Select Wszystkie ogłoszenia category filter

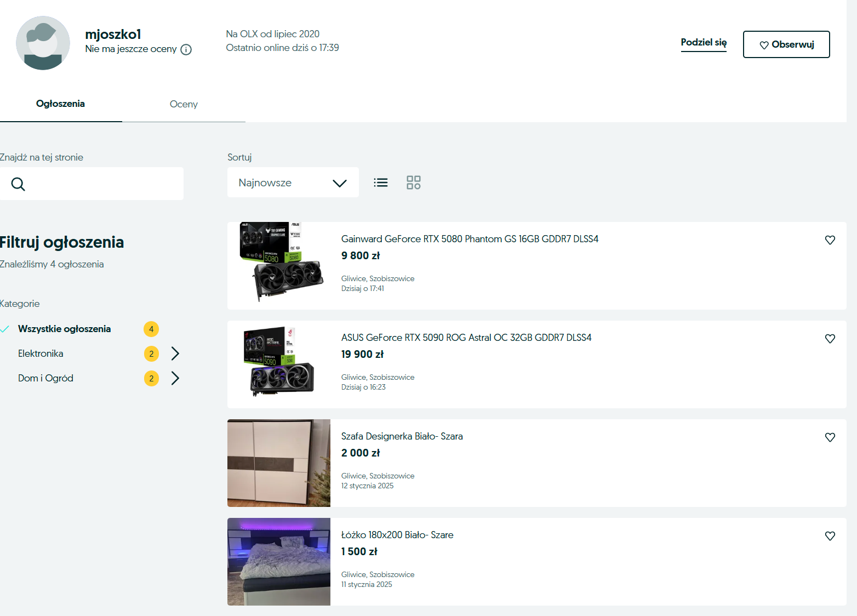tap(64, 329)
